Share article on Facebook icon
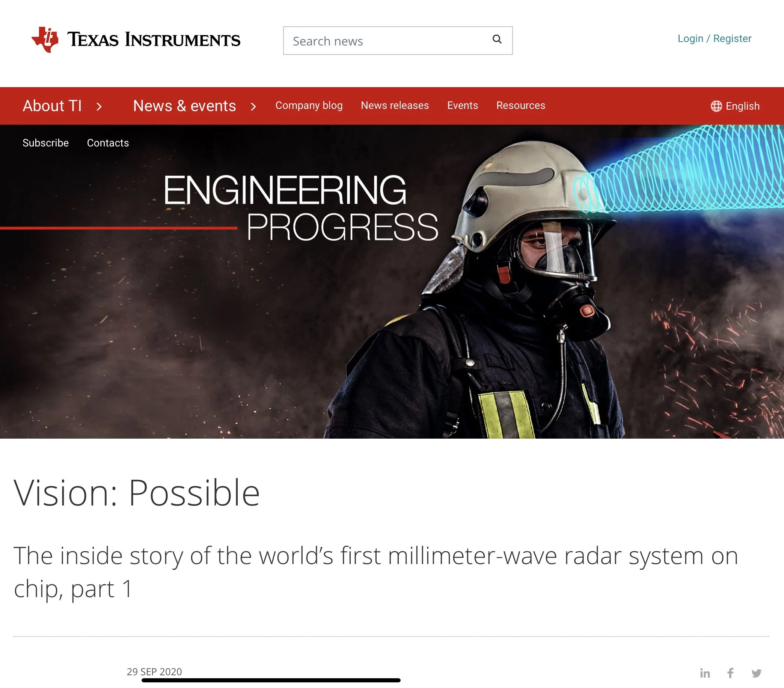The width and height of the screenshot is (784, 688). click(730, 673)
